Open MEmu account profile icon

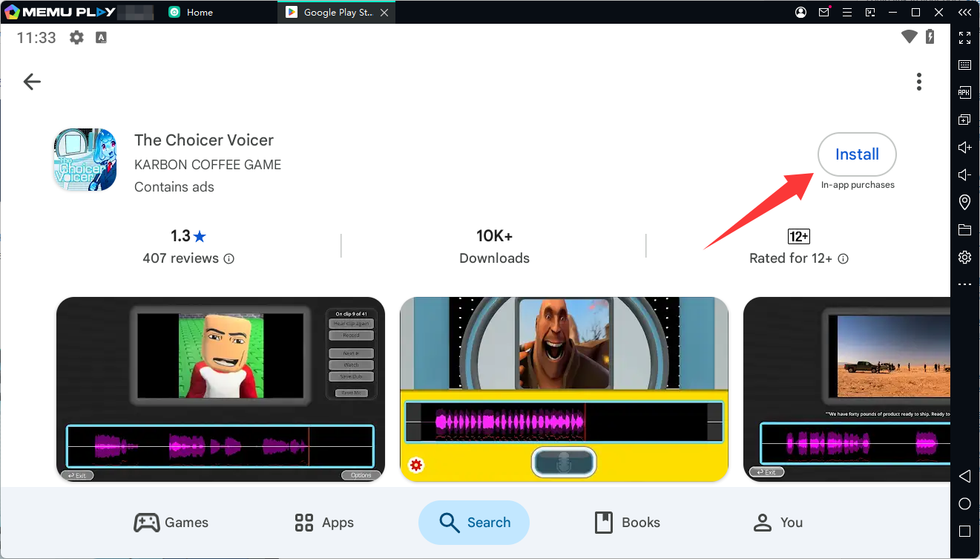(801, 13)
